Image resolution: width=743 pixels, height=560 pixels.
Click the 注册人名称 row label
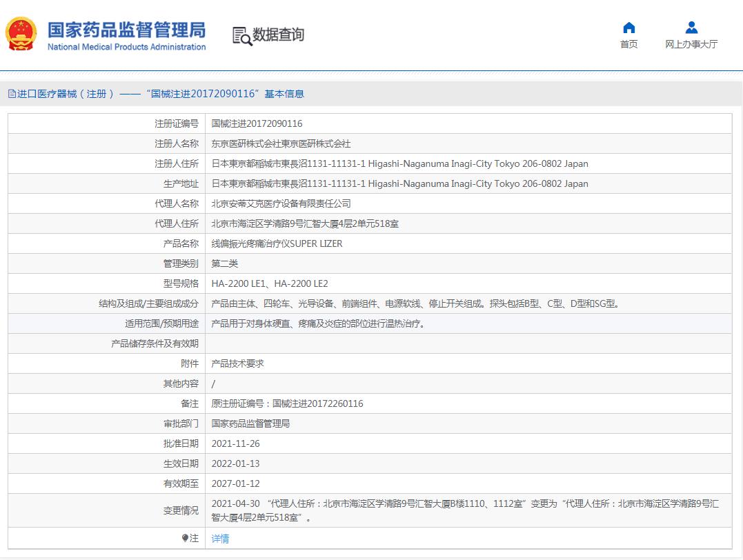[x=177, y=143]
